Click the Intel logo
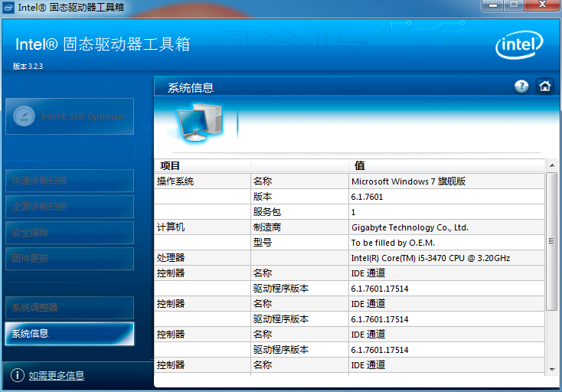This screenshot has width=562, height=392. (519, 46)
